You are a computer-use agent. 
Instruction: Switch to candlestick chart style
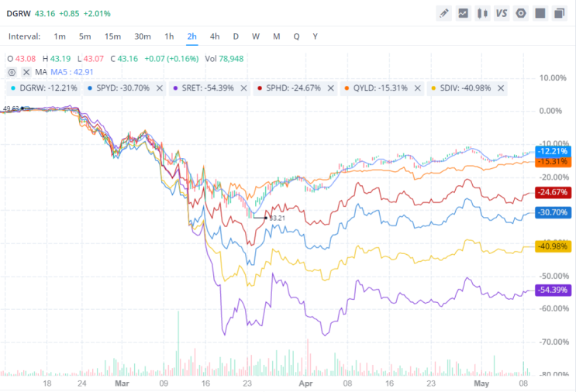[x=482, y=14]
